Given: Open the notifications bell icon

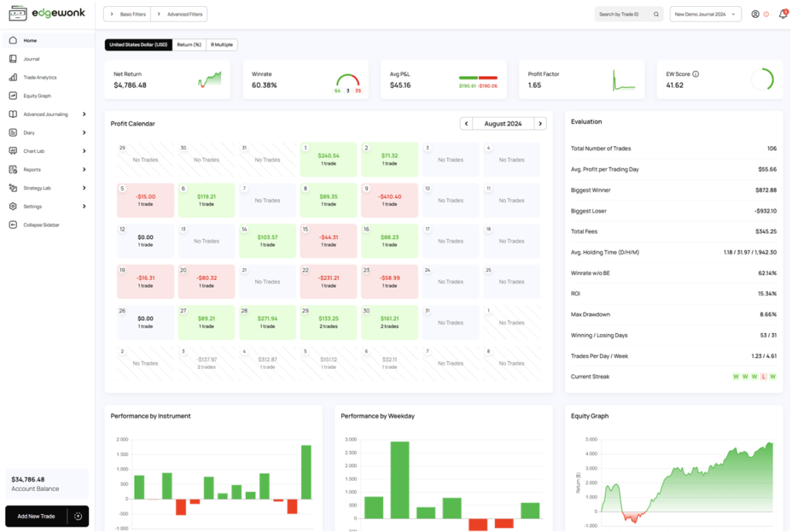Looking at the screenshot, I should [x=782, y=14].
